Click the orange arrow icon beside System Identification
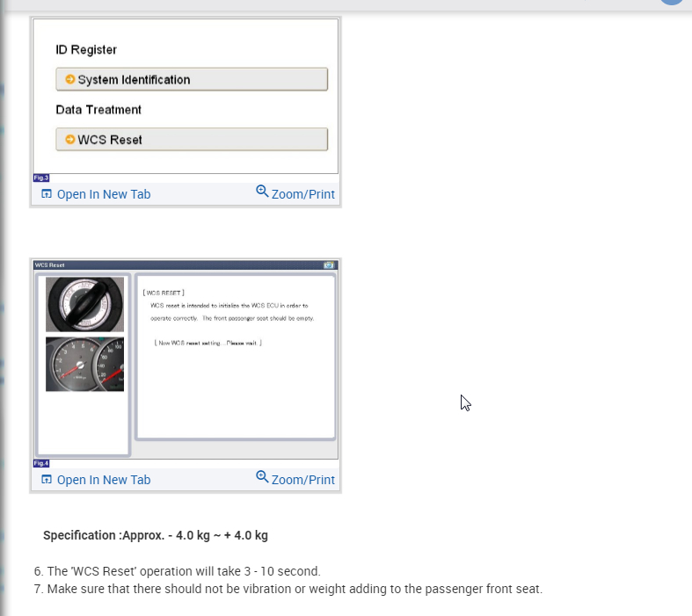Screen dimensions: 692x616 coord(69,79)
